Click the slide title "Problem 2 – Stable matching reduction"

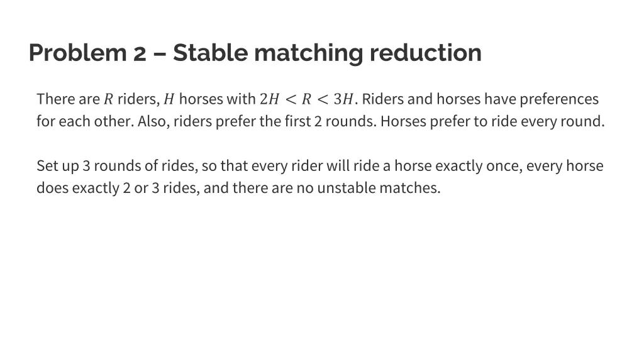(x=255, y=53)
